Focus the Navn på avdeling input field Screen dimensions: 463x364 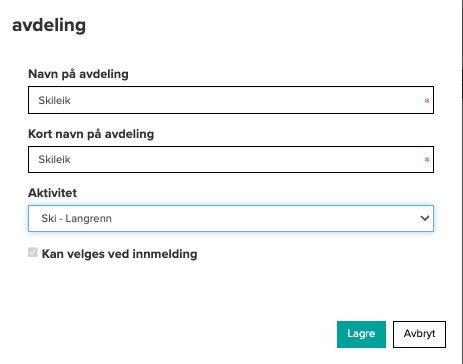231,100
